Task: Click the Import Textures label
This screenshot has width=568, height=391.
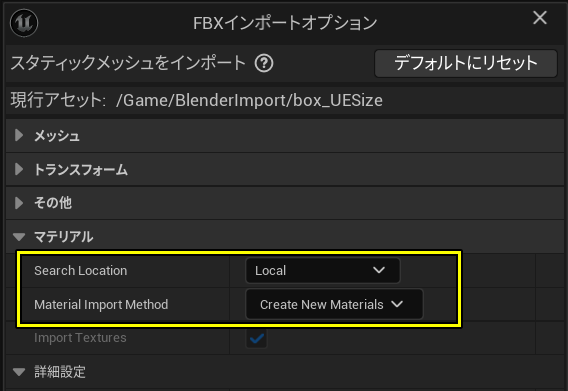Action: point(80,338)
